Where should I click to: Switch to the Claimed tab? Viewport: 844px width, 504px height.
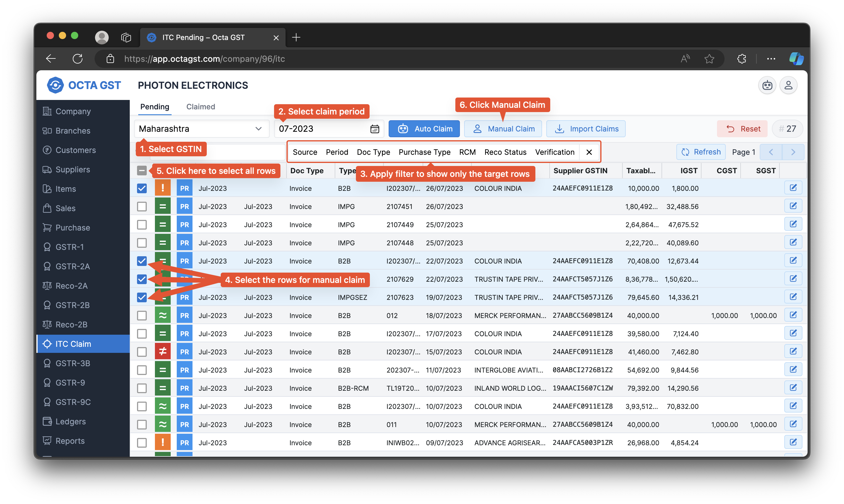[x=201, y=107]
